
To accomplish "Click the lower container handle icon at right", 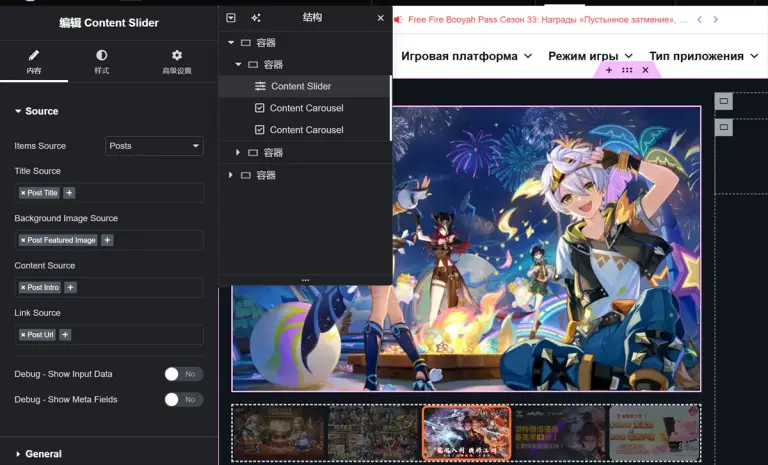I will pos(723,127).
